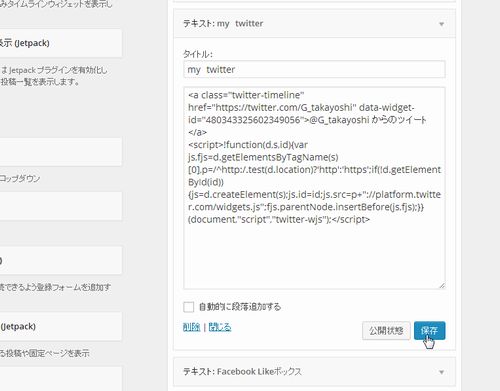Select the lower '(Jetpack)' widget above 投稿や固定ページを表示
This screenshot has width=500, height=391.
[61, 326]
